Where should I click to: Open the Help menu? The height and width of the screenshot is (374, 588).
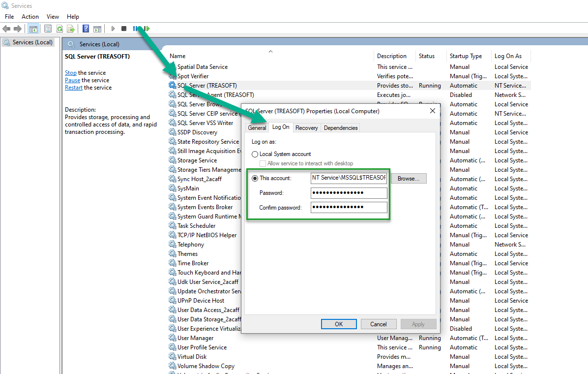73,17
